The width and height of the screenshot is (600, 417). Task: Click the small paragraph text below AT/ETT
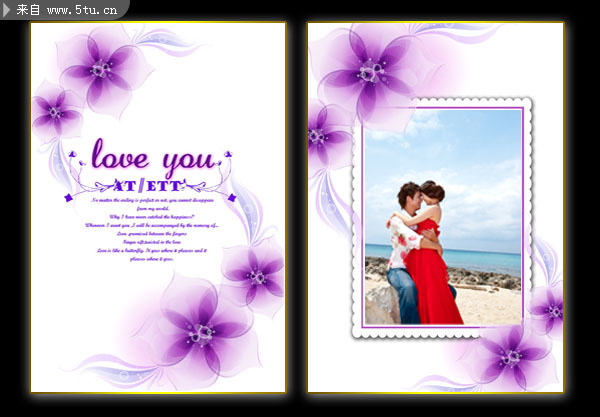148,230
